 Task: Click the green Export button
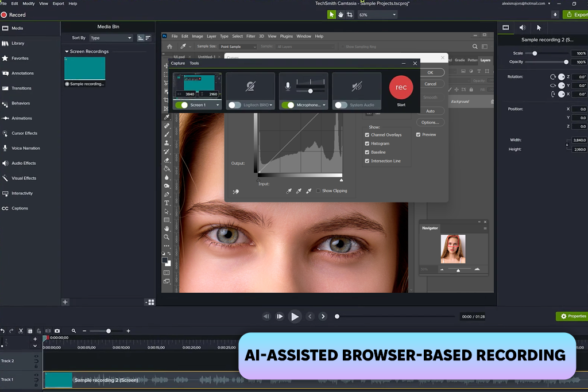(576, 14)
